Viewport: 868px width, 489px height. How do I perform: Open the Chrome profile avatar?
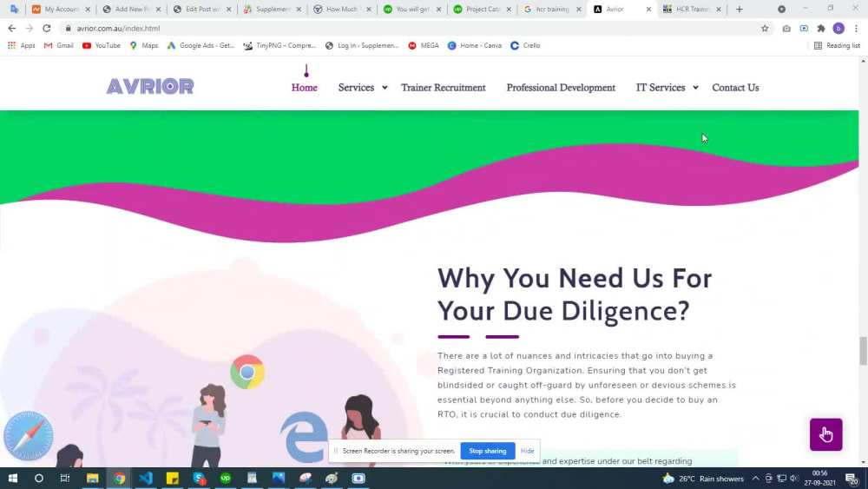838,29
